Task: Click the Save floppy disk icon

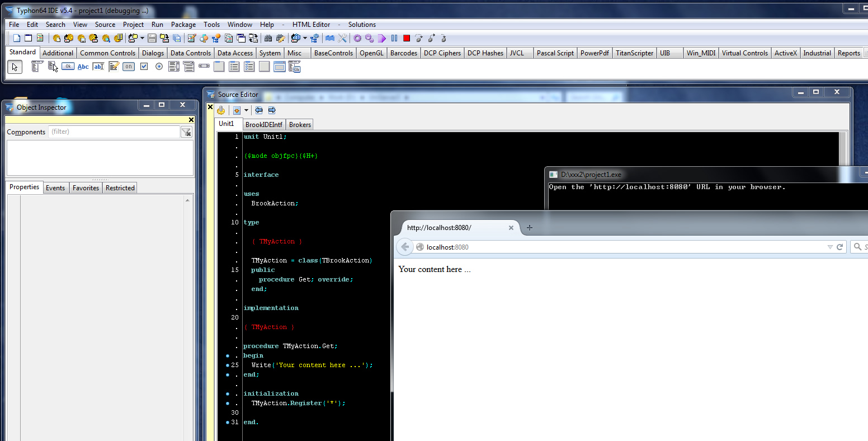Action: point(152,39)
